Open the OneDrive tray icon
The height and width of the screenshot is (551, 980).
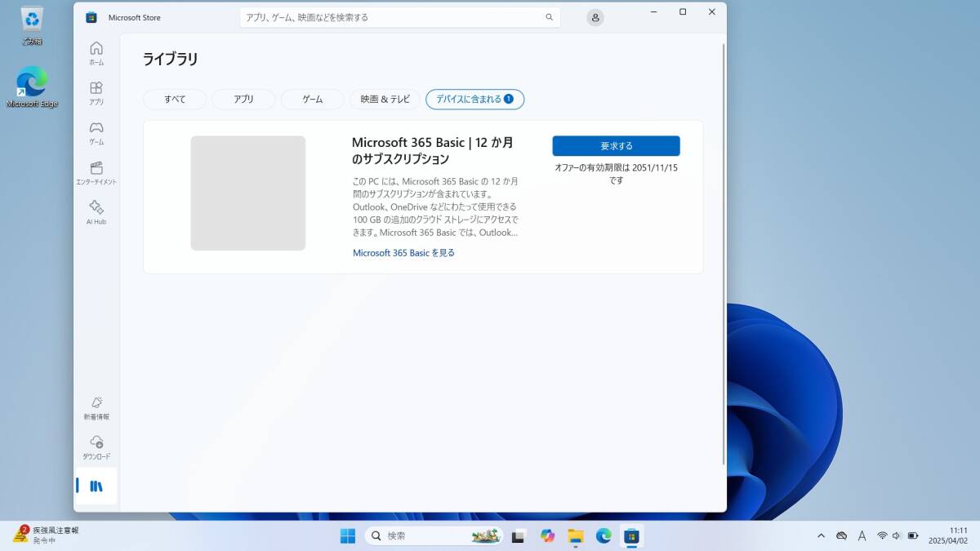pos(841,535)
